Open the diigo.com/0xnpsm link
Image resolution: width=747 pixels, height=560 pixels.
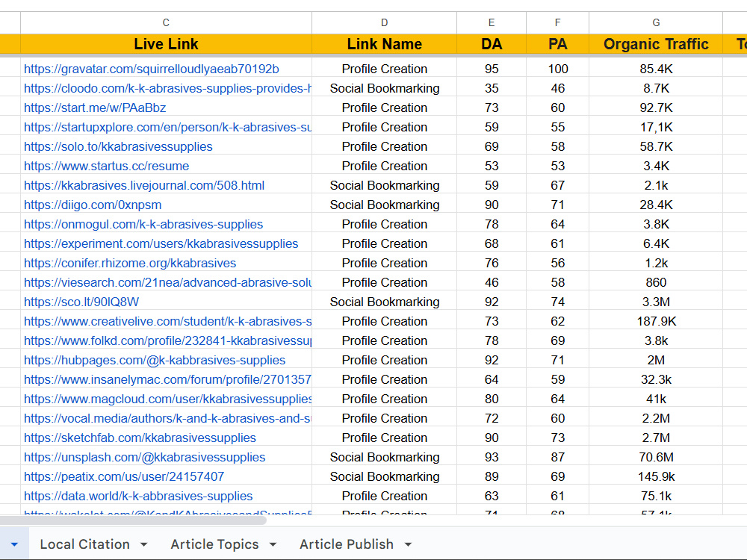point(93,205)
